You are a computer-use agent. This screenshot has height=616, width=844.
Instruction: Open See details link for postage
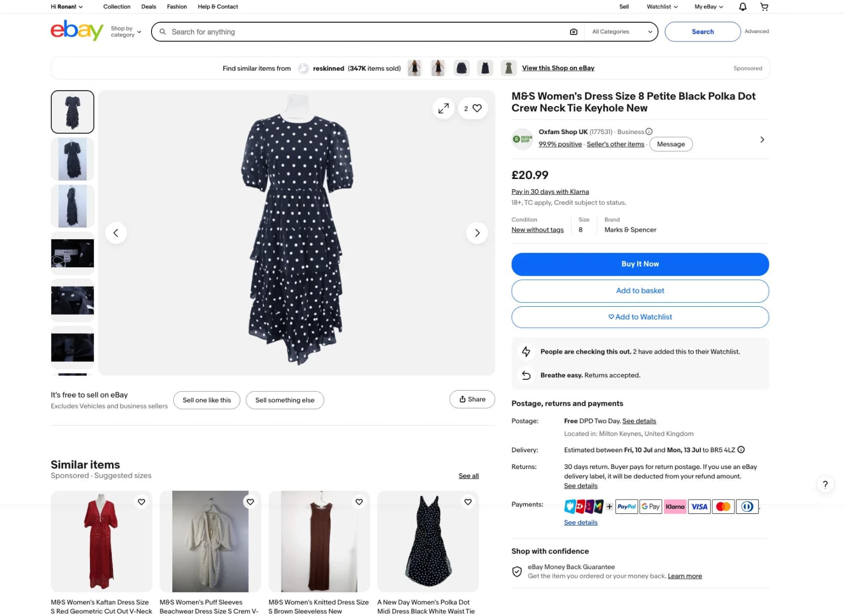639,421
